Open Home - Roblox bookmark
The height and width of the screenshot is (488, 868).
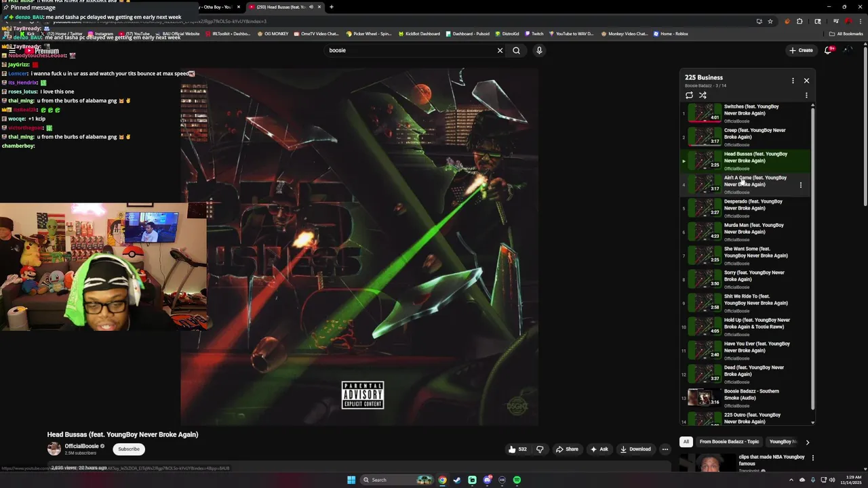pyautogui.click(x=671, y=33)
